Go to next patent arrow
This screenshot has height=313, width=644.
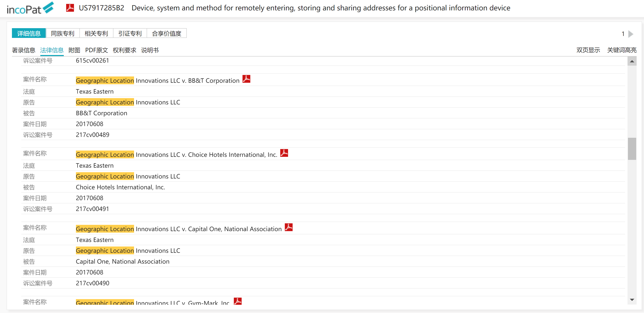631,34
